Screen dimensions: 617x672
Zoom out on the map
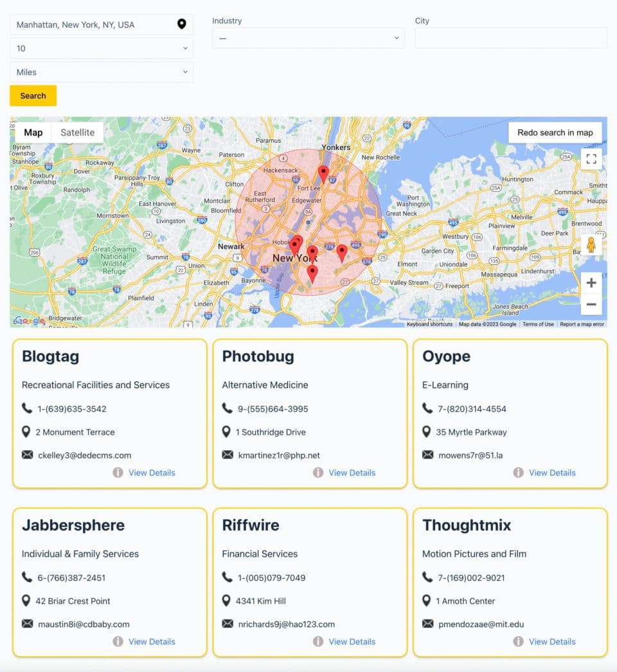point(591,304)
